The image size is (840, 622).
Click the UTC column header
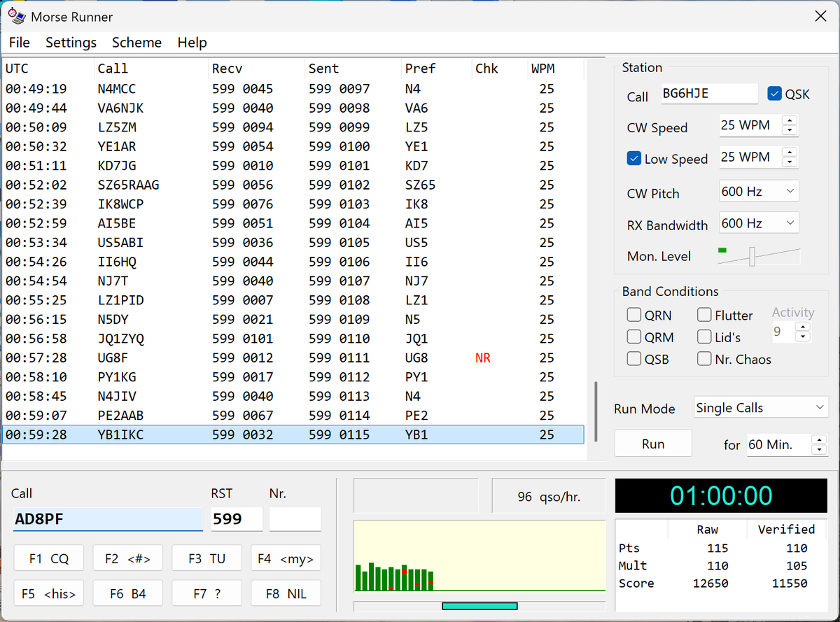tap(48, 69)
